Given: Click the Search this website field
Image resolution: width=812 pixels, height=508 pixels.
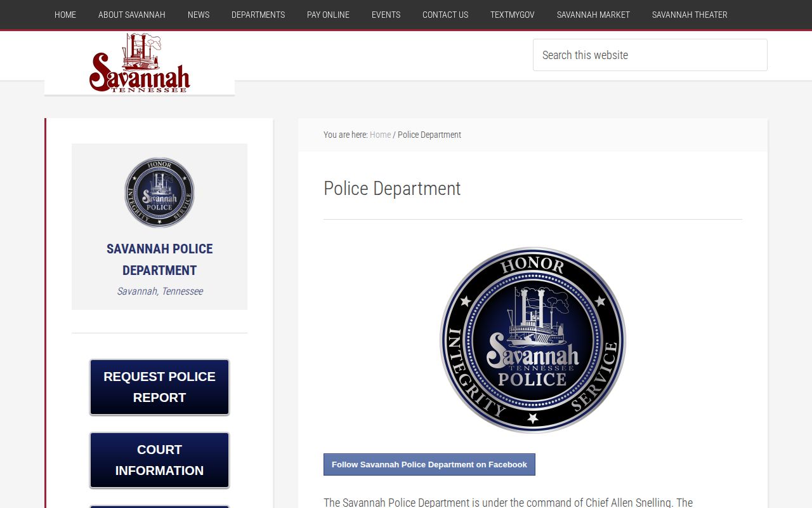Looking at the screenshot, I should tap(650, 55).
